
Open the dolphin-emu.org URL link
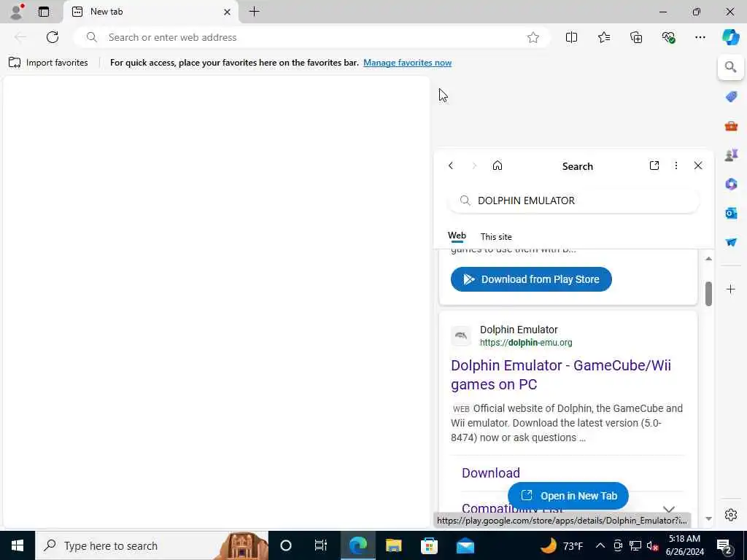pyautogui.click(x=526, y=343)
